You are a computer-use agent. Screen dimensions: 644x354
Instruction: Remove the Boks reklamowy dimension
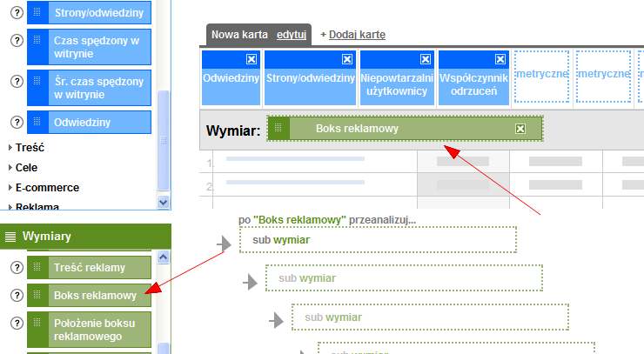[520, 129]
